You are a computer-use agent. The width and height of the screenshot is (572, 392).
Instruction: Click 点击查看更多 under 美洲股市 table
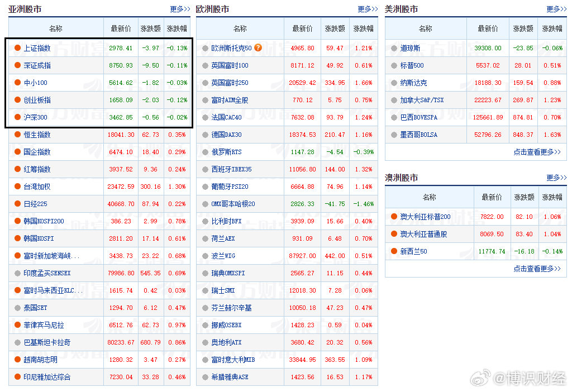[x=537, y=152]
